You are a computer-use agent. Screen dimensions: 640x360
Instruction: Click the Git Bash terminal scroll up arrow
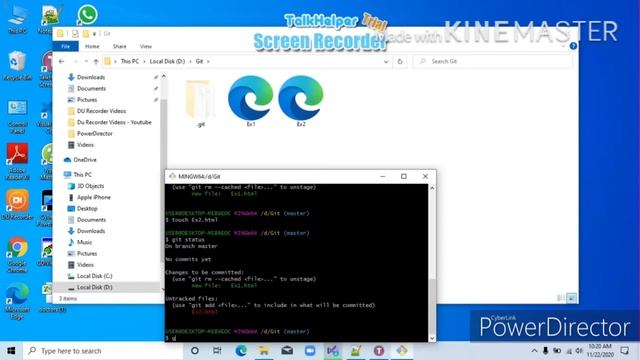[x=432, y=188]
